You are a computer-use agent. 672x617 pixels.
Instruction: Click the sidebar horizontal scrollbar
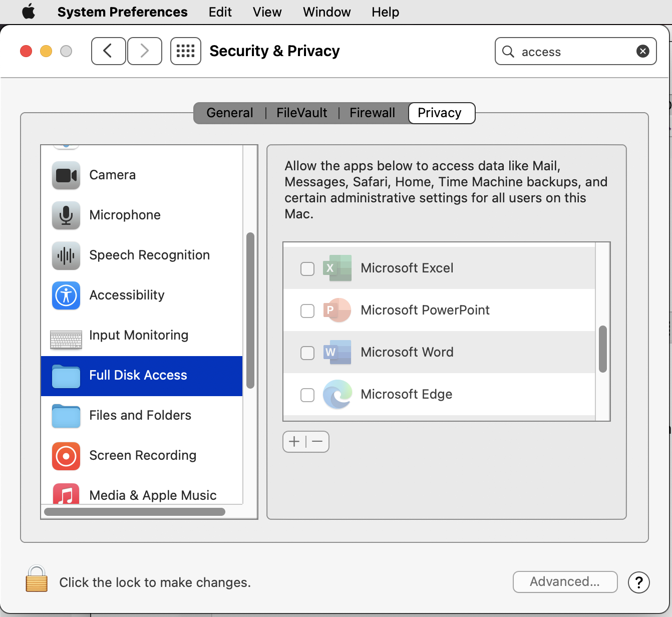pos(135,512)
